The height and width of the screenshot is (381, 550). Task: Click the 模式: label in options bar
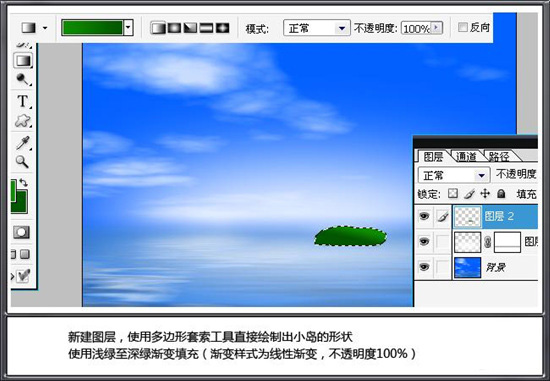tap(257, 29)
